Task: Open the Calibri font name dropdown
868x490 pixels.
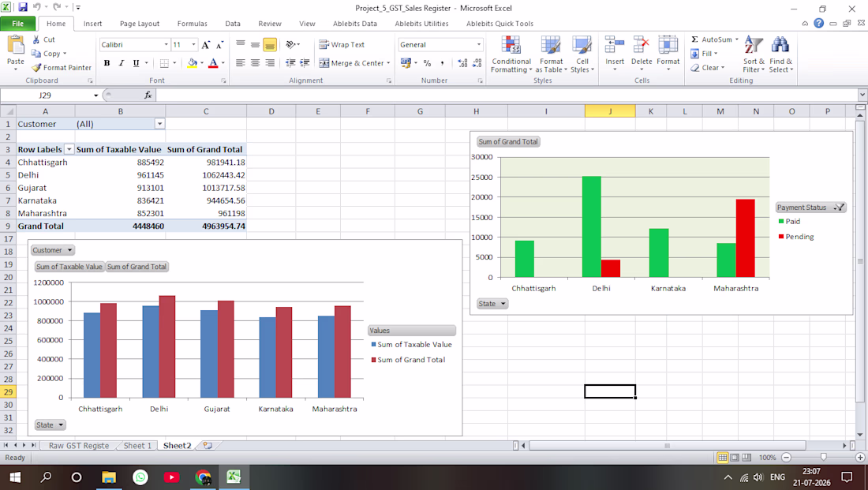Action: [x=166, y=45]
